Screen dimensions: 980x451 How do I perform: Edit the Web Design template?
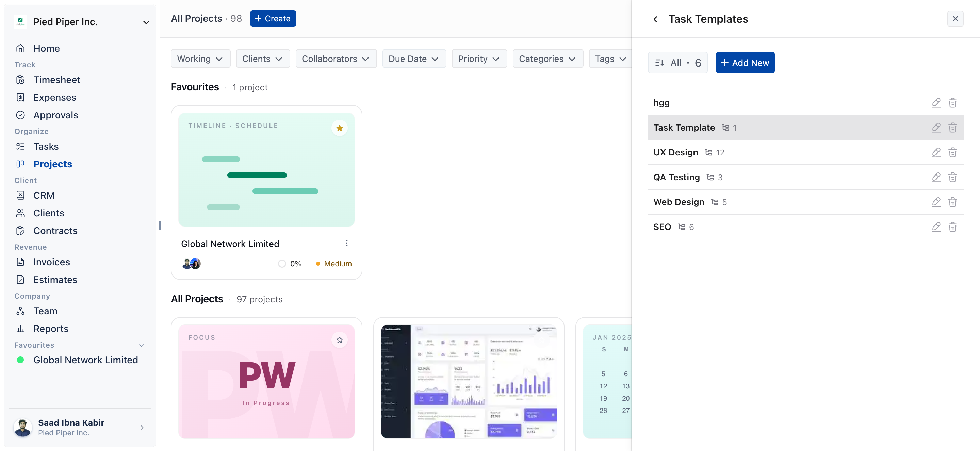(x=936, y=202)
